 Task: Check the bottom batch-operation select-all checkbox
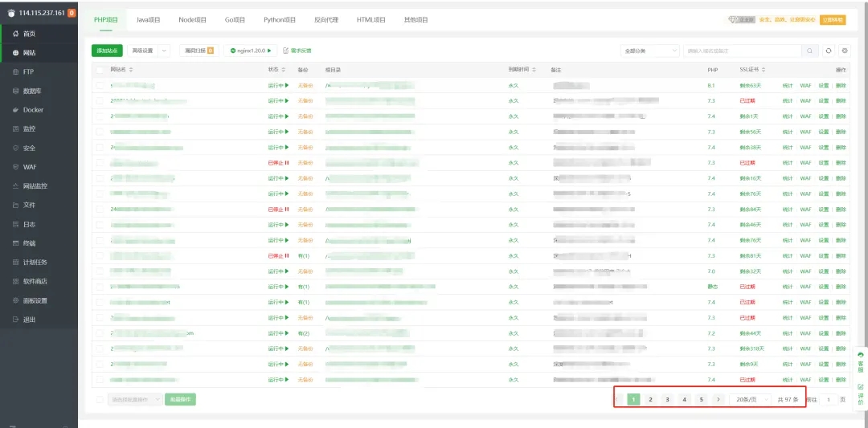click(100, 399)
